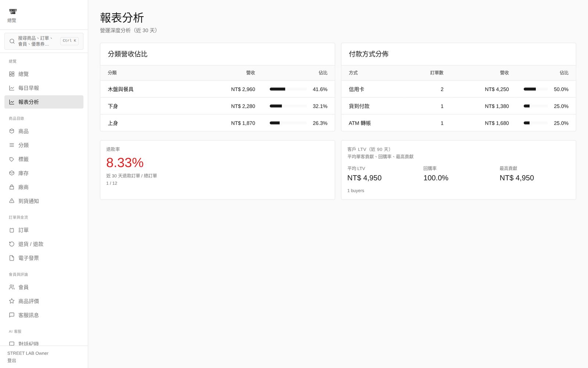Open the 總覽 sidebar menu item

click(44, 74)
